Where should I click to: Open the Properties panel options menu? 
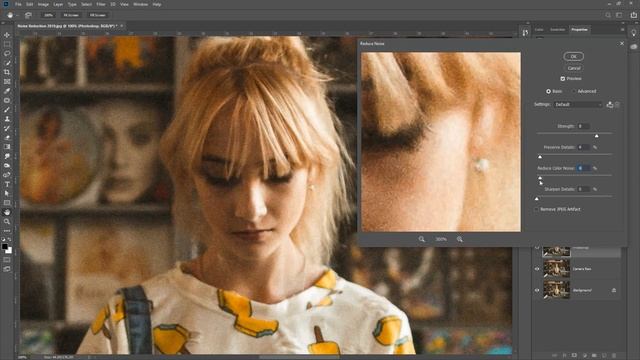pos(622,29)
